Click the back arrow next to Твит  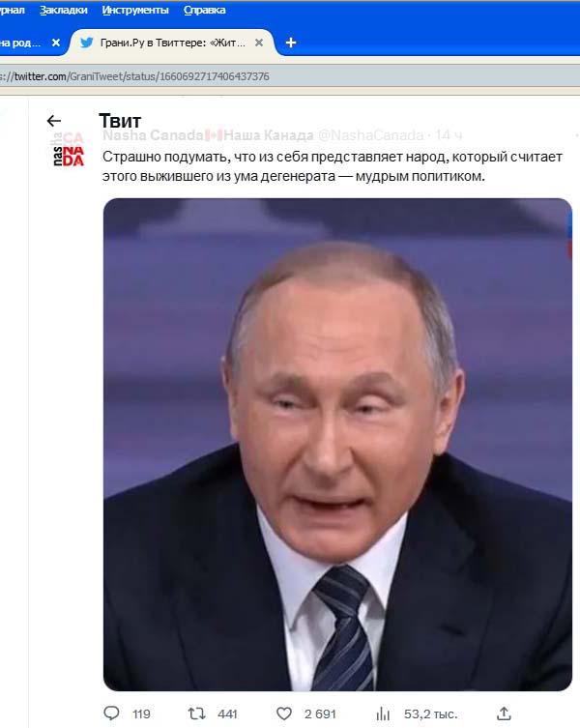54,121
